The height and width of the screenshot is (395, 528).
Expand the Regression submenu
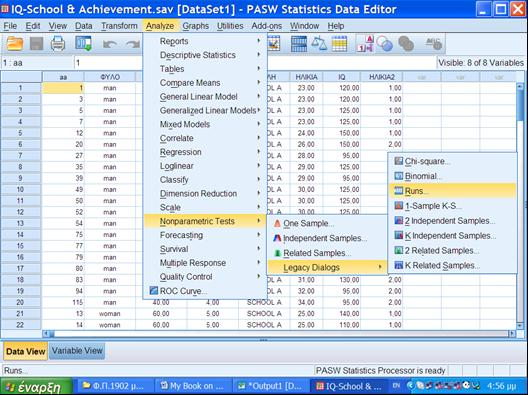point(205,152)
